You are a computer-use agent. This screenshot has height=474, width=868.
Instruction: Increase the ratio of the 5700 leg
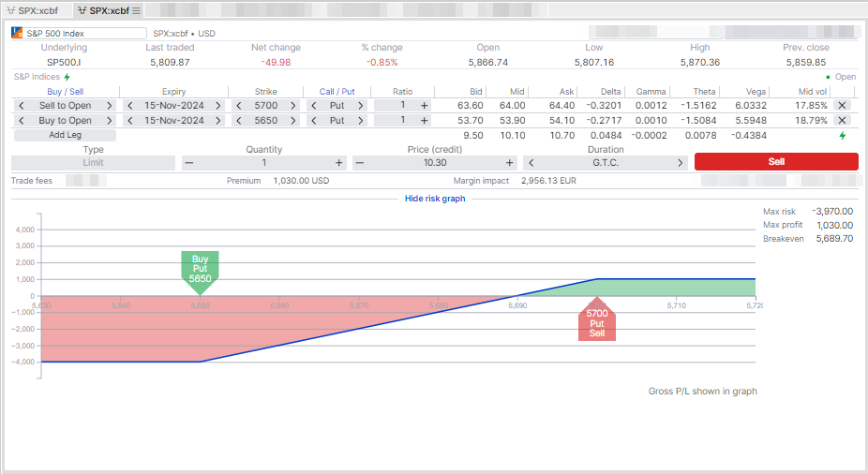click(425, 106)
